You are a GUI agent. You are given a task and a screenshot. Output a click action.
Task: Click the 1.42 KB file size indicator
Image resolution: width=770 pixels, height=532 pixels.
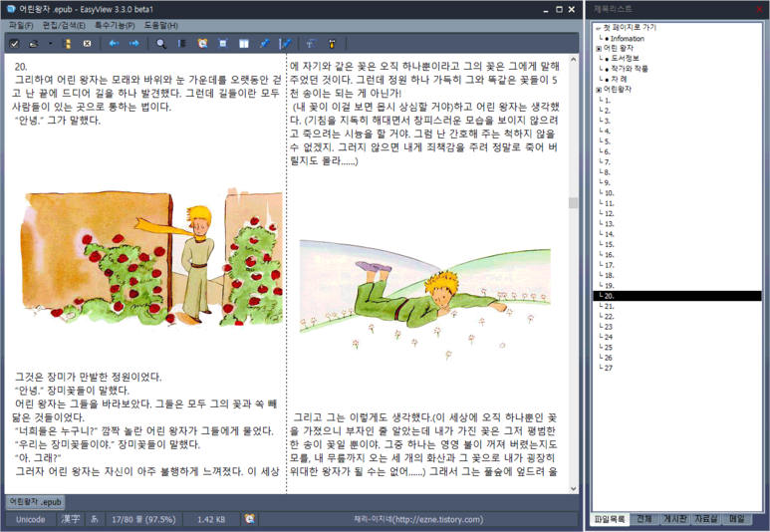click(x=211, y=519)
